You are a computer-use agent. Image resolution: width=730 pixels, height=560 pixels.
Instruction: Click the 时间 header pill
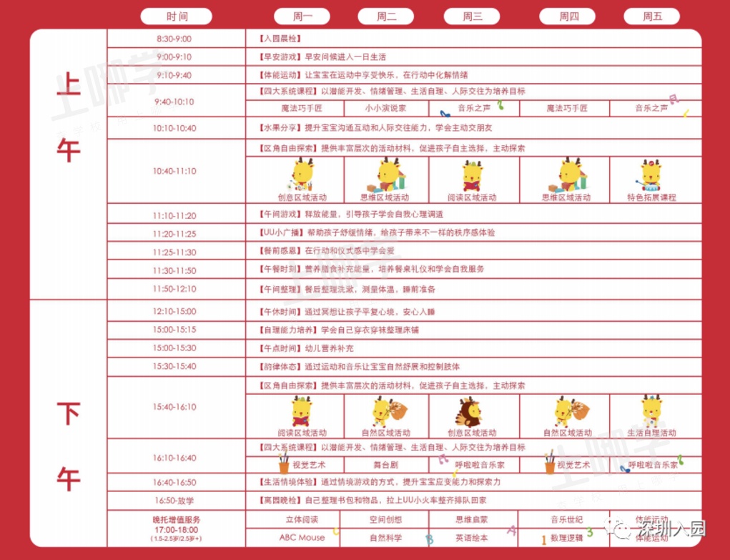[x=176, y=16]
